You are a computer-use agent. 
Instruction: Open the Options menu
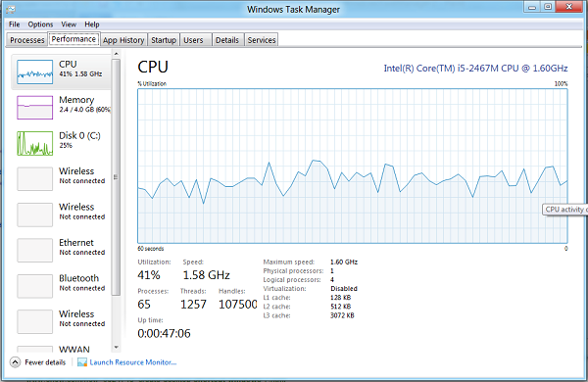pos(40,24)
